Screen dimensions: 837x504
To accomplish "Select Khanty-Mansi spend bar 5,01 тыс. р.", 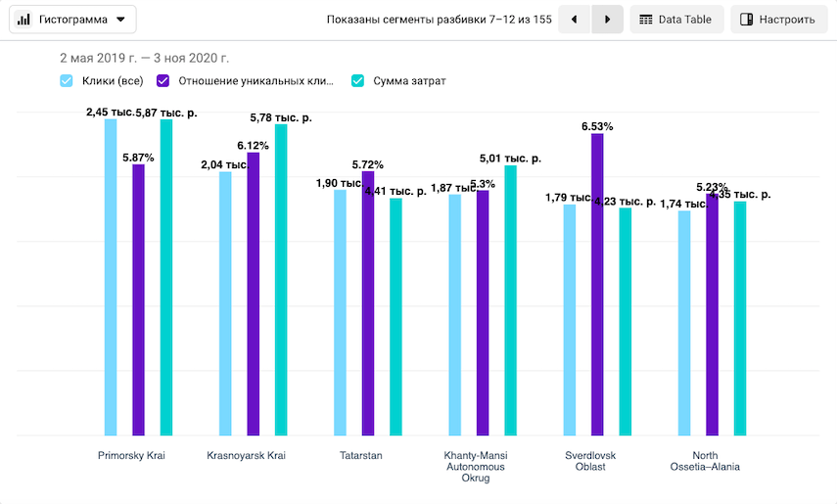I will tap(510, 300).
